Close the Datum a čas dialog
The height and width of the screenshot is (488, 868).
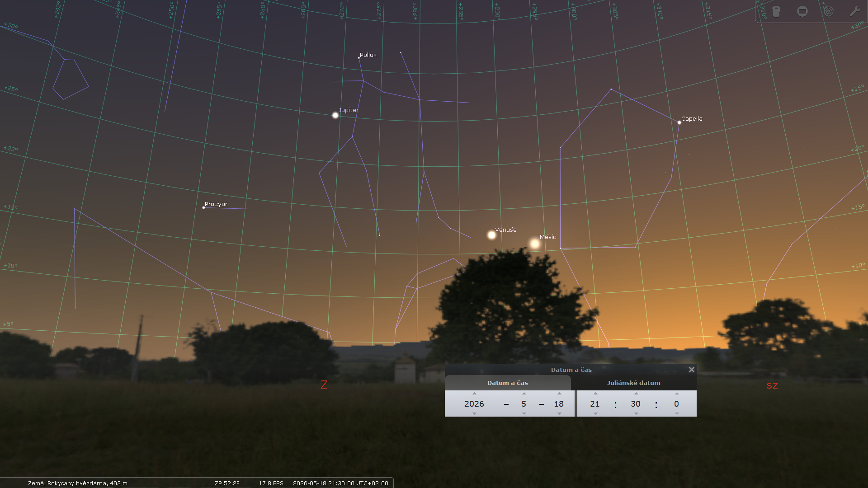pos(691,370)
